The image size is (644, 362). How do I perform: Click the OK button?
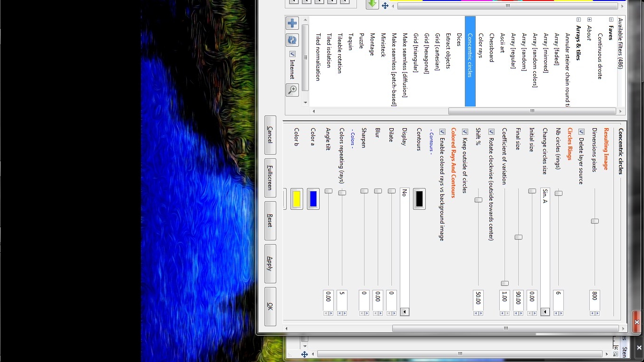pos(270,306)
